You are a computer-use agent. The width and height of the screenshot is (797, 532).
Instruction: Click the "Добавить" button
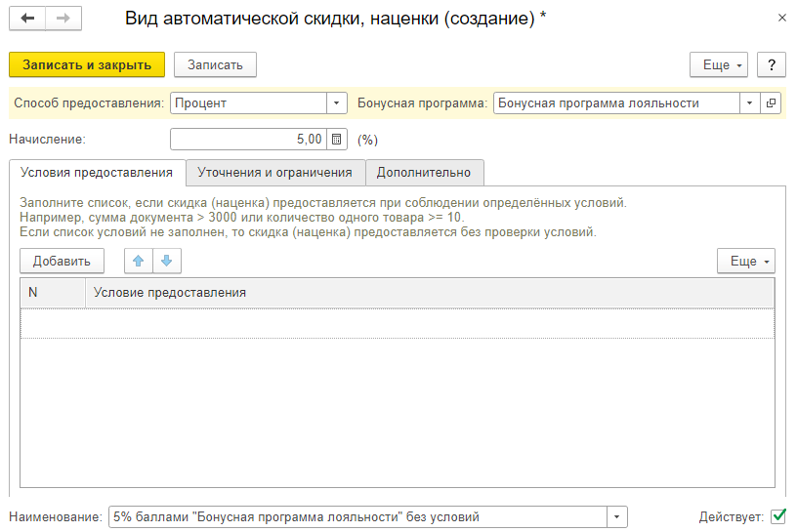click(62, 262)
